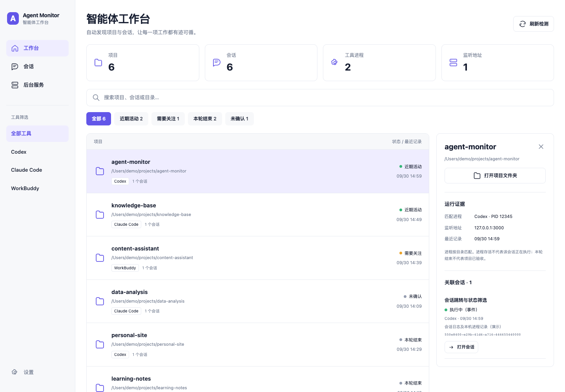
Task: Click the 刷新检测 button
Action: (x=533, y=24)
